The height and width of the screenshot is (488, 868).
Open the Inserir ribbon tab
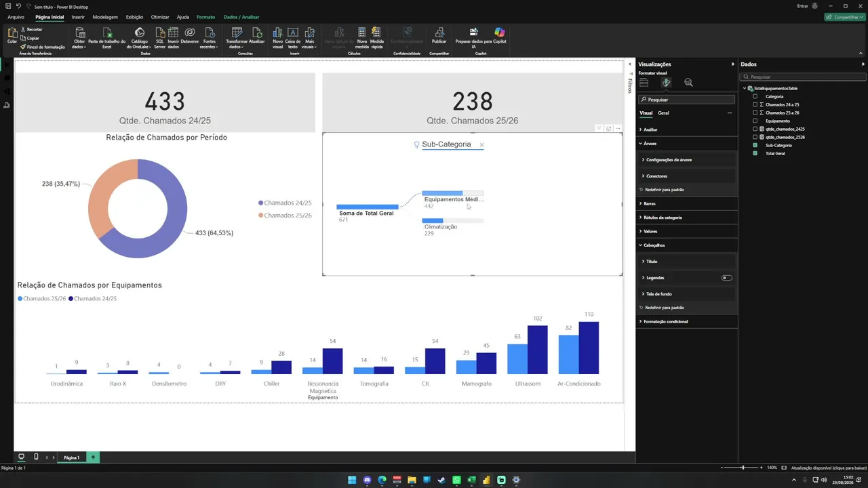(78, 17)
